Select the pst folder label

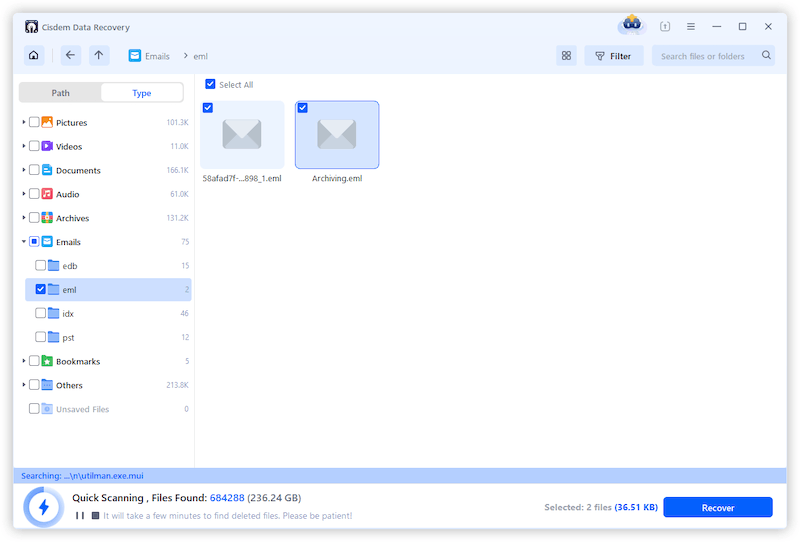pyautogui.click(x=68, y=337)
